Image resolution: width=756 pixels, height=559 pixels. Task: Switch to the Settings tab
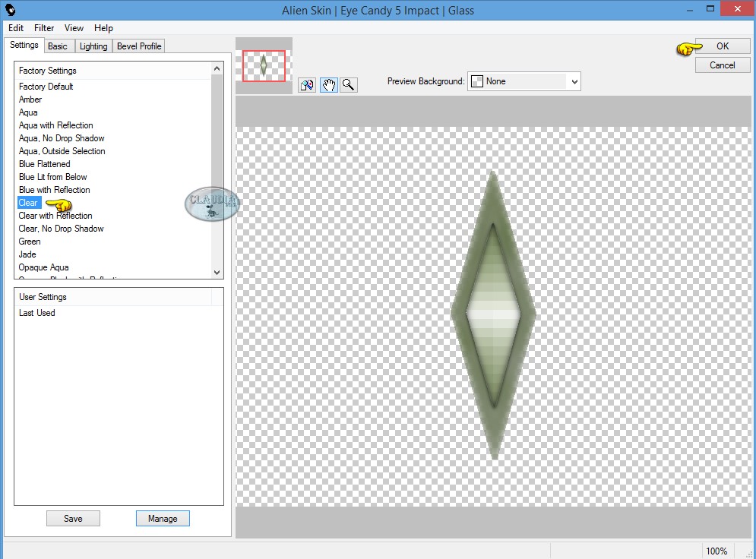24,45
